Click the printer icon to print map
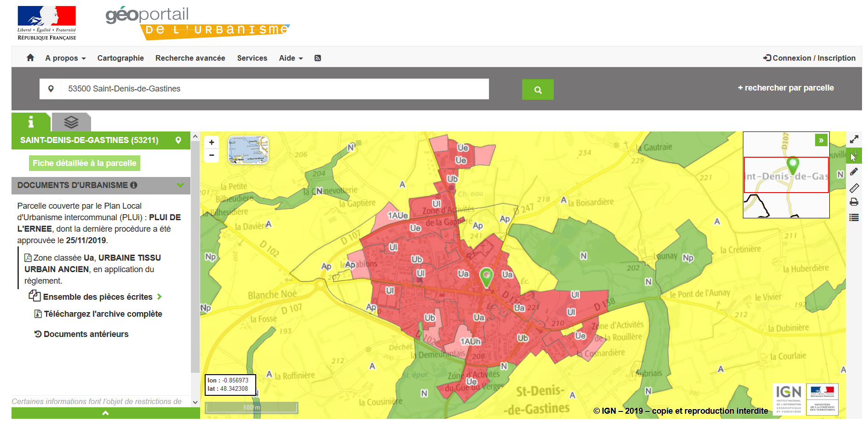 tap(854, 202)
